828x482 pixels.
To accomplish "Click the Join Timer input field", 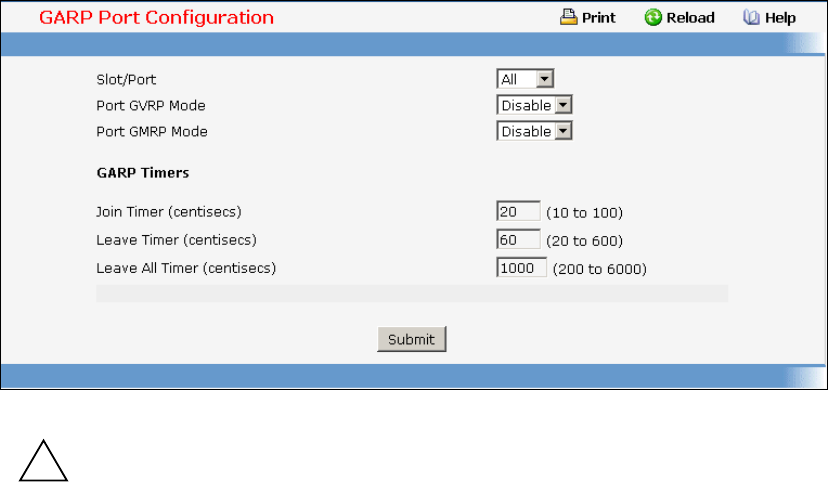I will click(x=518, y=211).
